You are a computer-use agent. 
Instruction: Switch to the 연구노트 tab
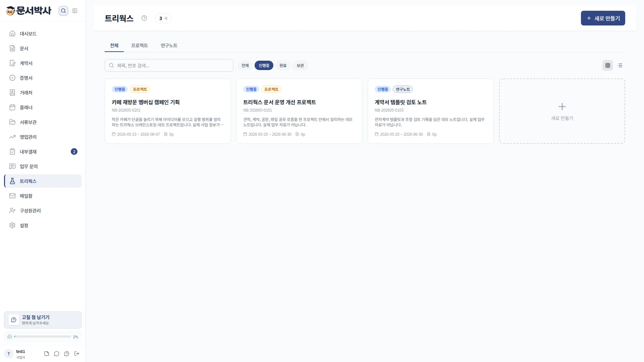(x=169, y=45)
